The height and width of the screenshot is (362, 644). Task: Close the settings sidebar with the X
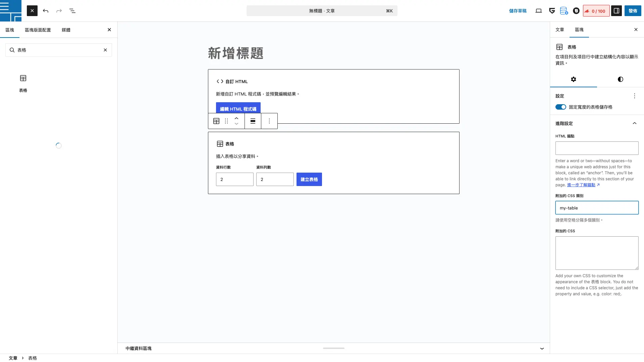(636, 30)
